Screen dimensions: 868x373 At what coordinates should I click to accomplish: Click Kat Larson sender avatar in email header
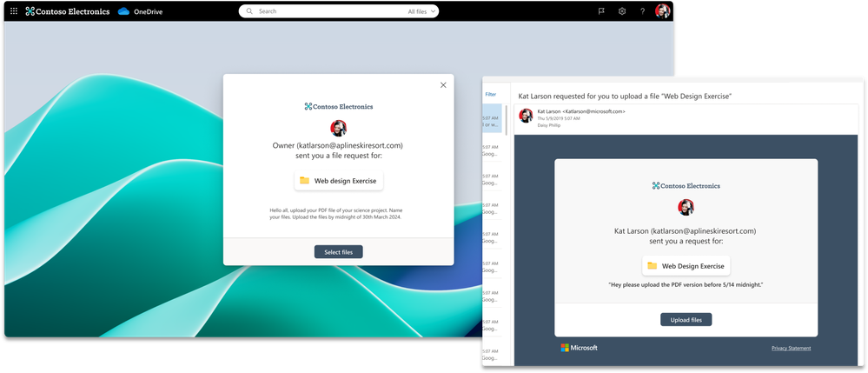pos(526,116)
